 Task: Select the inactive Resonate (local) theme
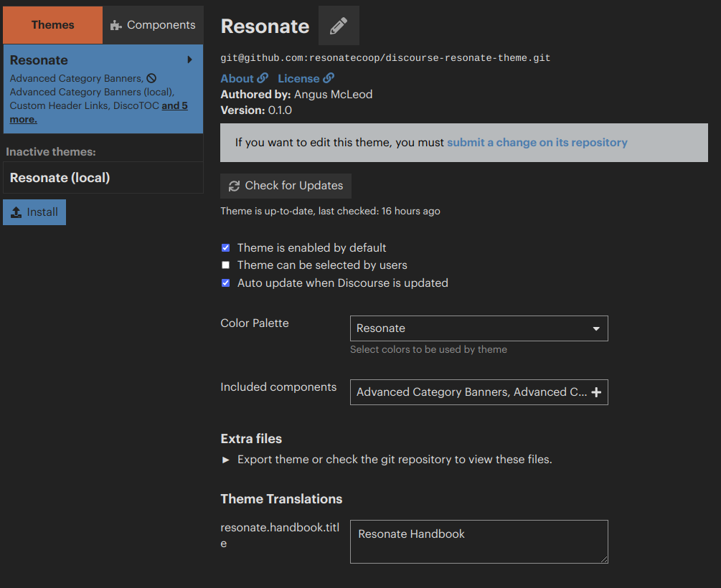[x=103, y=178]
